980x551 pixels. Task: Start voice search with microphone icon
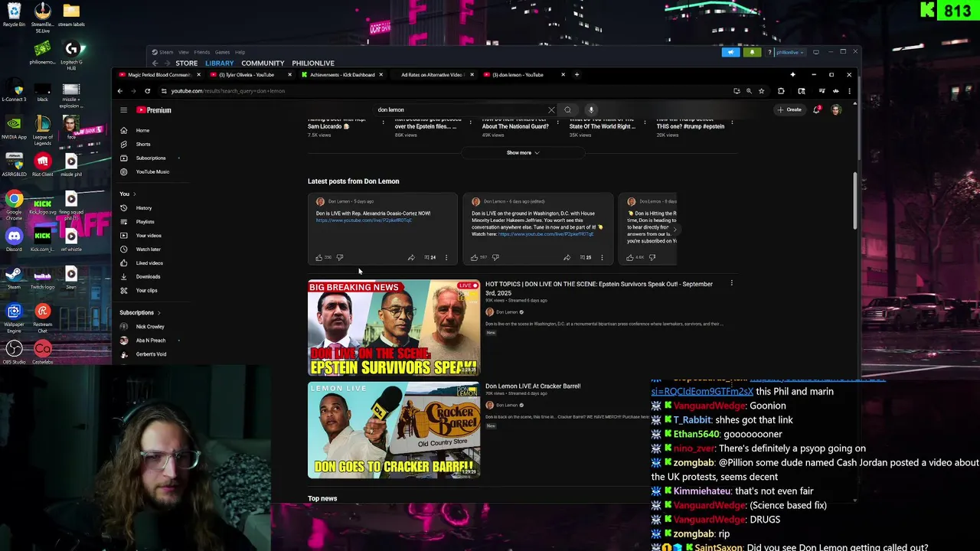tap(591, 110)
